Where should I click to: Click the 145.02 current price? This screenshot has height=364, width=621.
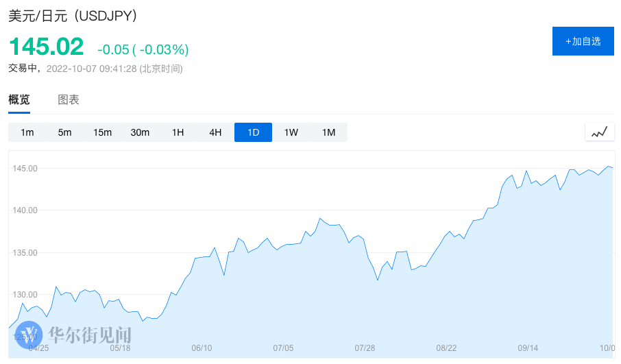(x=46, y=47)
